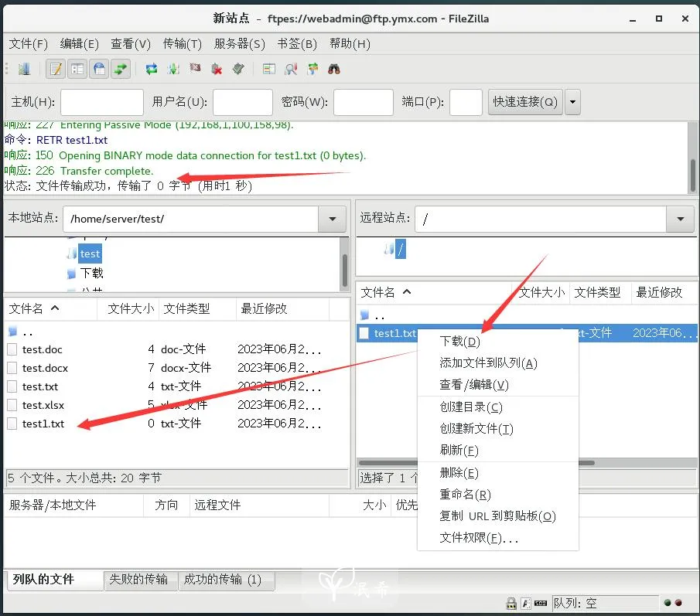700x616 pixels.
Task: Select the test.doc file icon
Action: click(12, 349)
